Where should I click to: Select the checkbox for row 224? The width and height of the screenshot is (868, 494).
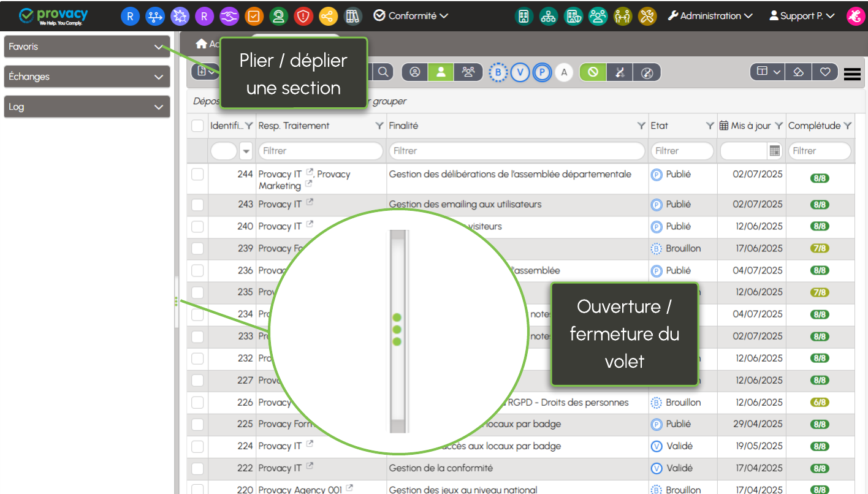tap(197, 446)
